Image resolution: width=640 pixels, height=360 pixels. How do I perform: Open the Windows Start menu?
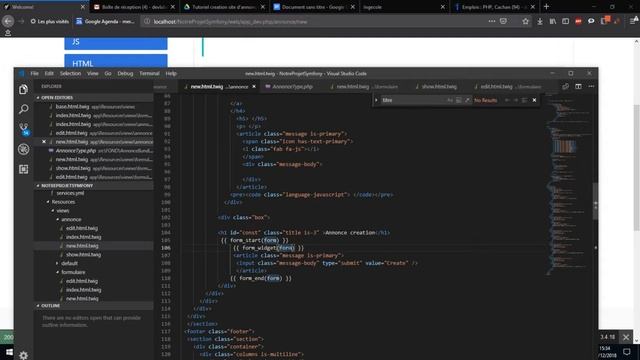[8, 352]
